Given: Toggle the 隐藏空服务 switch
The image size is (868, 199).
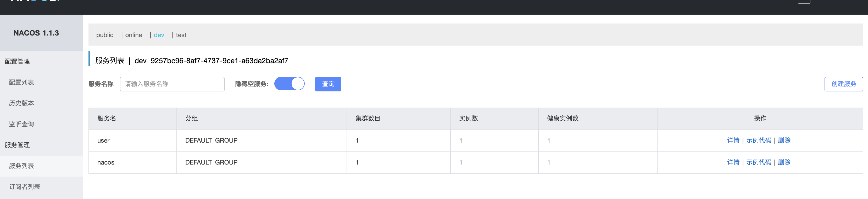Looking at the screenshot, I should click(289, 84).
